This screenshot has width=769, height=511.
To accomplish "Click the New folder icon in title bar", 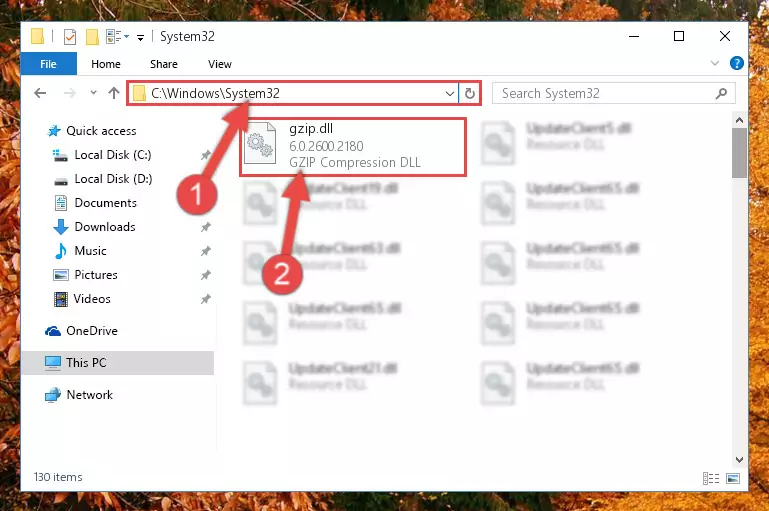I will [x=92, y=37].
